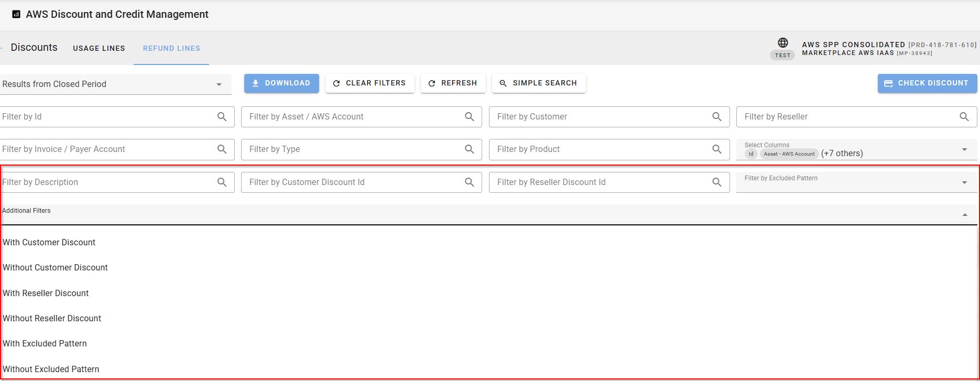Screen dimensions: 980x381
Task: Click the Check Discount button
Action: point(927,83)
